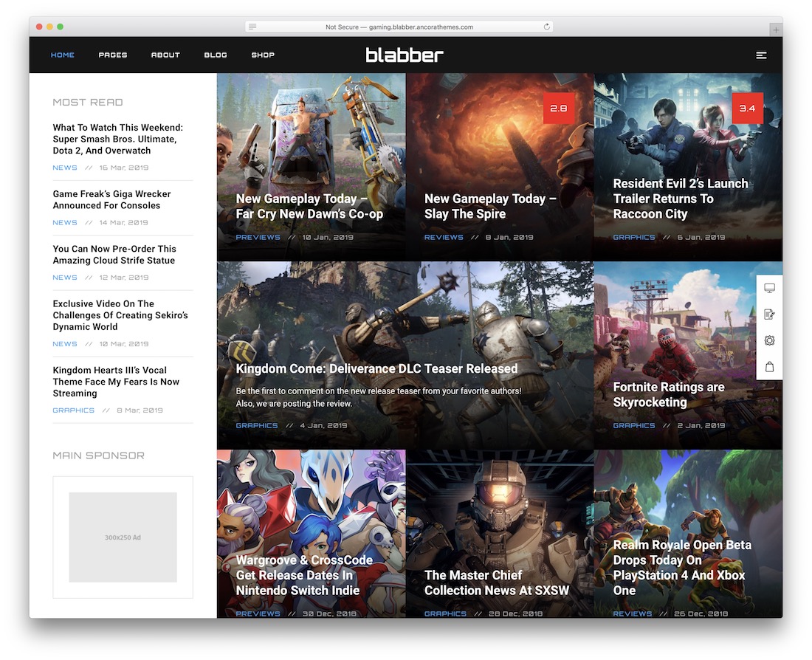Click the reader view icon in the address bar

pos(252,27)
